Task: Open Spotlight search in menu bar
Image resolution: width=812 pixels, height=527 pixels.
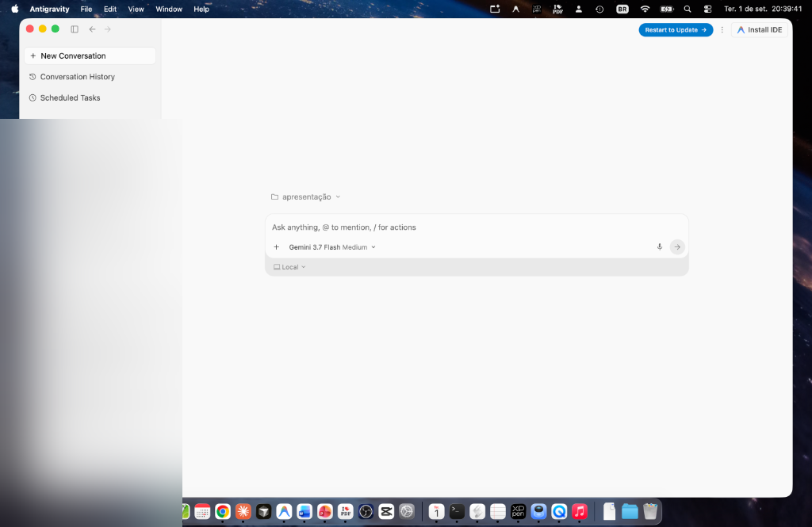Action: tap(688, 9)
